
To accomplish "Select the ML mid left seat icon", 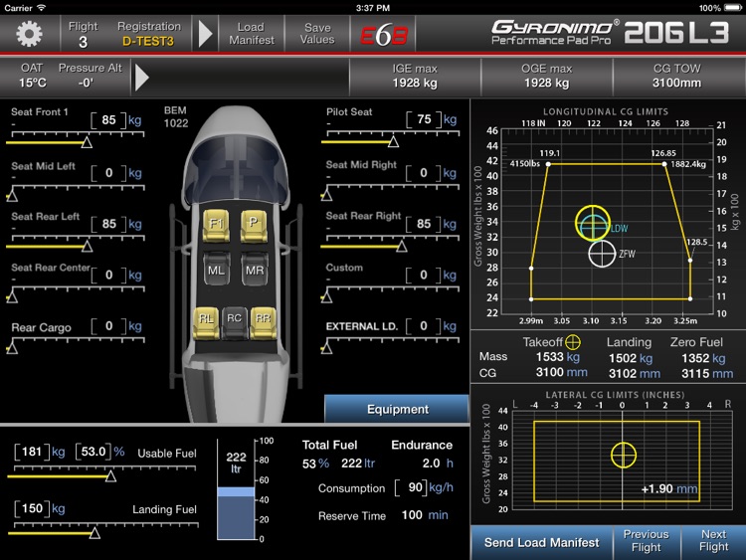I will (x=217, y=270).
